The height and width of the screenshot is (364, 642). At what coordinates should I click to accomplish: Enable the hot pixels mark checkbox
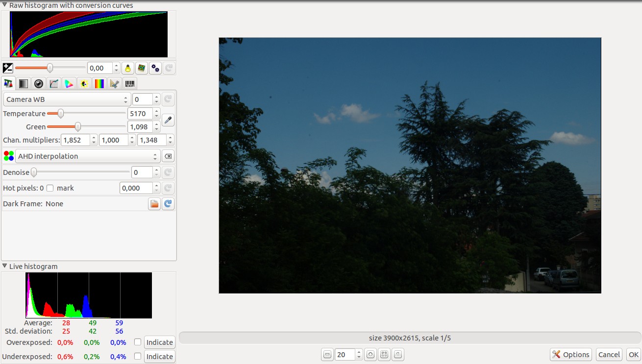[50, 188]
